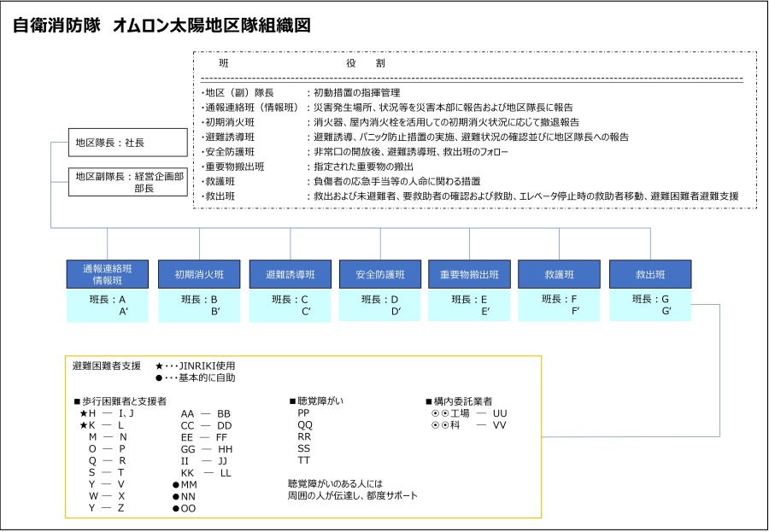Click the ●OO entry

click(x=184, y=508)
